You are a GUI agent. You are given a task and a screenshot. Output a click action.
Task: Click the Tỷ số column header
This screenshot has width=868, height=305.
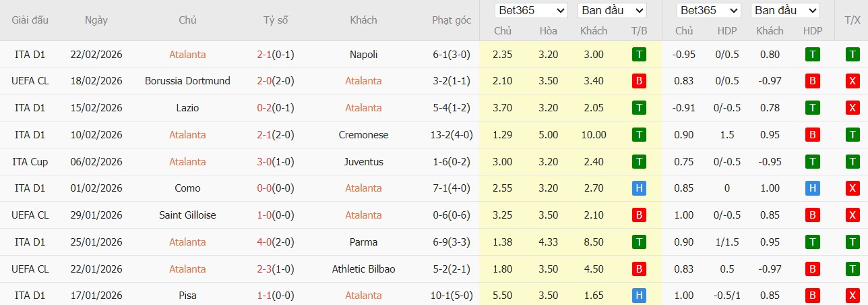[276, 20]
